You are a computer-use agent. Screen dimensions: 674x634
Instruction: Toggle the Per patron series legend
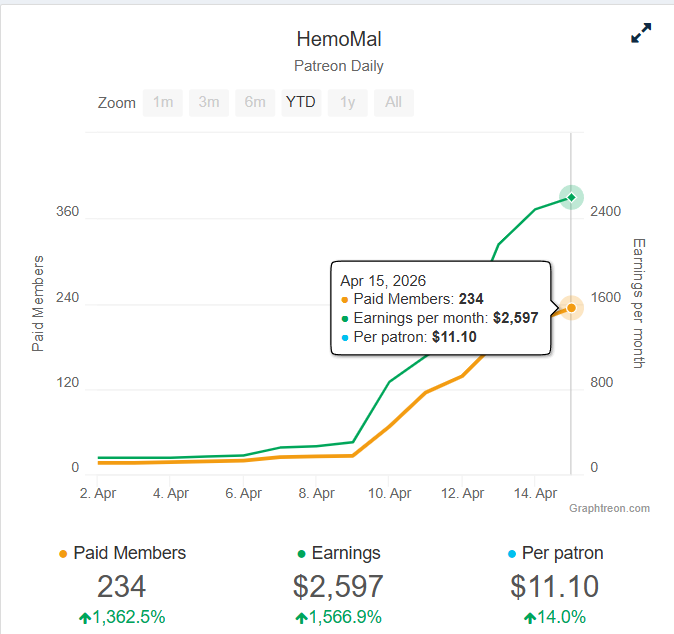[555, 553]
